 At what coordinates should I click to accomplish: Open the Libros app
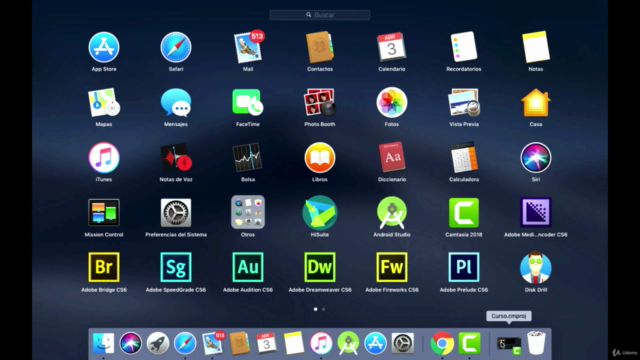[x=320, y=158]
